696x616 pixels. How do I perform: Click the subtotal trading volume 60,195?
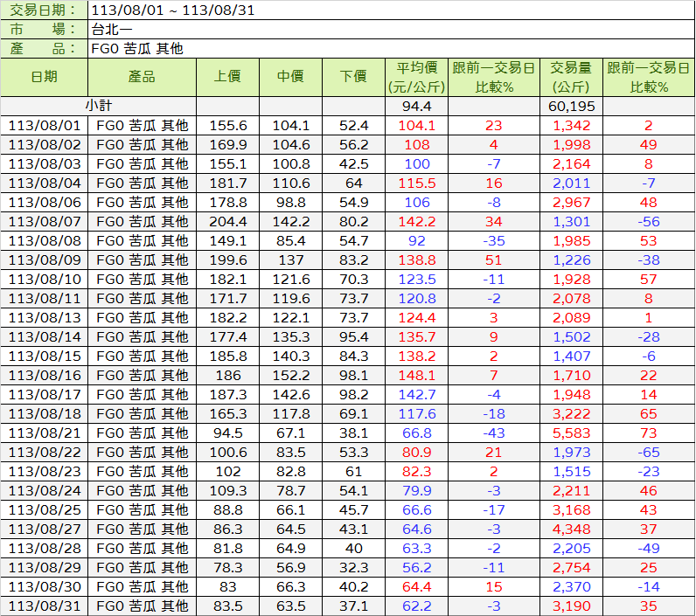[x=571, y=106]
